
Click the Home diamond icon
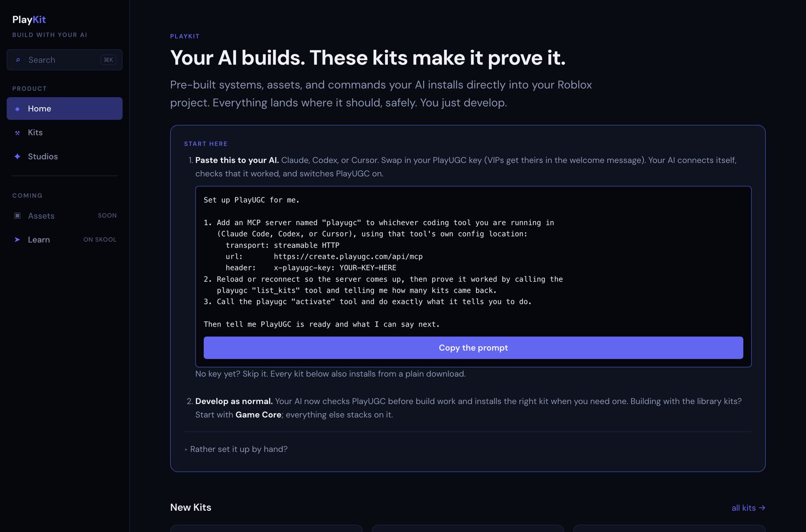[x=18, y=109]
